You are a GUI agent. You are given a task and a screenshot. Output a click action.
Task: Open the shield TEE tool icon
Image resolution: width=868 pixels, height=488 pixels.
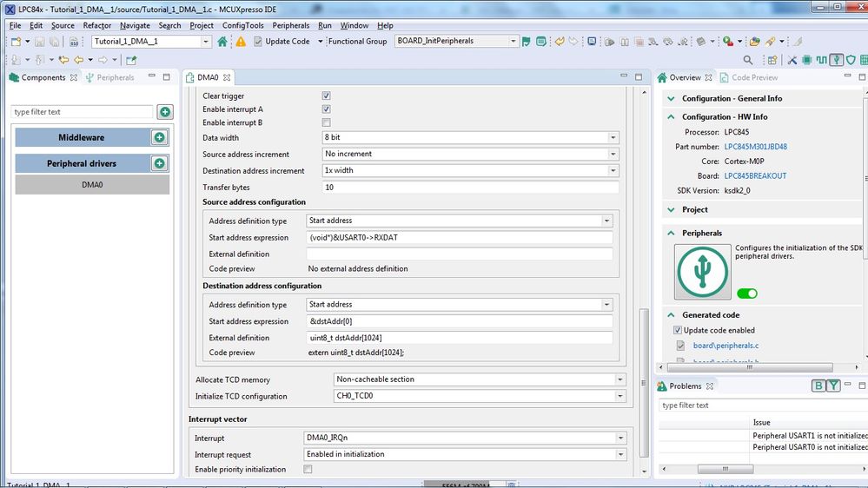(x=851, y=60)
